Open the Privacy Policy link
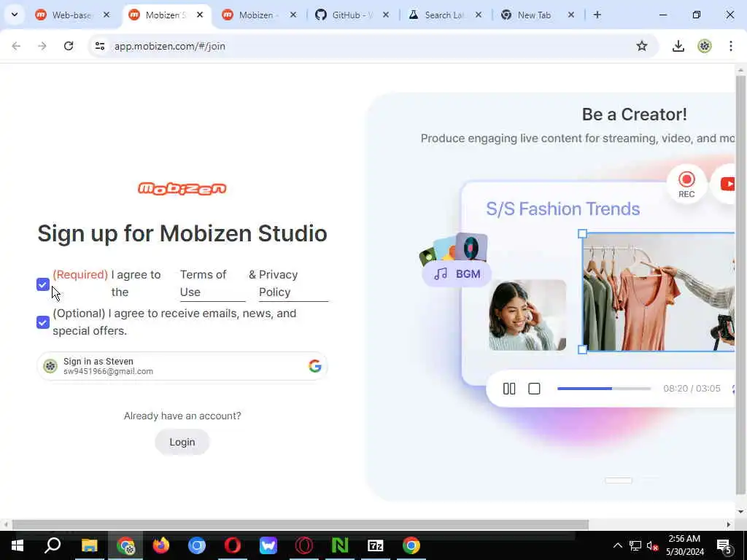747x560 pixels. pyautogui.click(x=293, y=284)
